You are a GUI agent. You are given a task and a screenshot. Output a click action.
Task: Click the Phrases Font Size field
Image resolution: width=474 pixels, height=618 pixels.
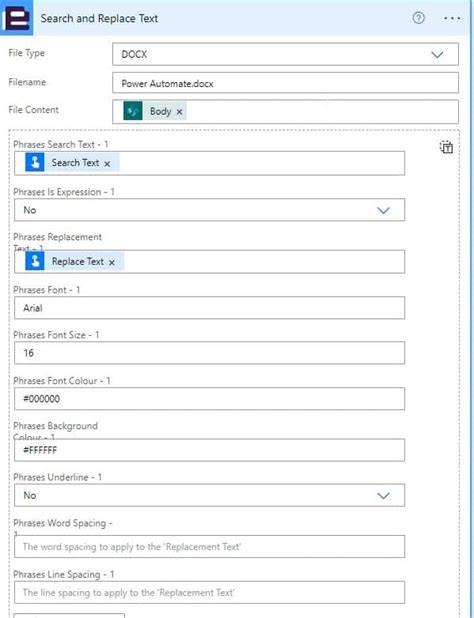(x=209, y=353)
